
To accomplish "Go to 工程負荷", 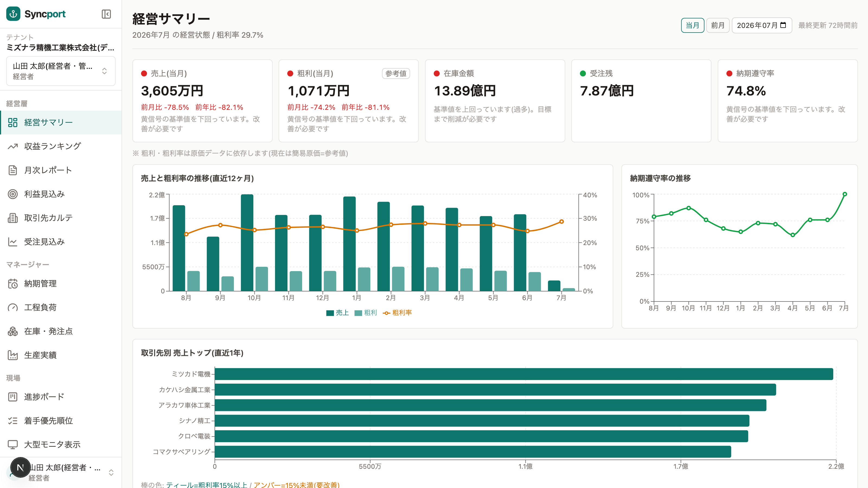I will pyautogui.click(x=61, y=307).
